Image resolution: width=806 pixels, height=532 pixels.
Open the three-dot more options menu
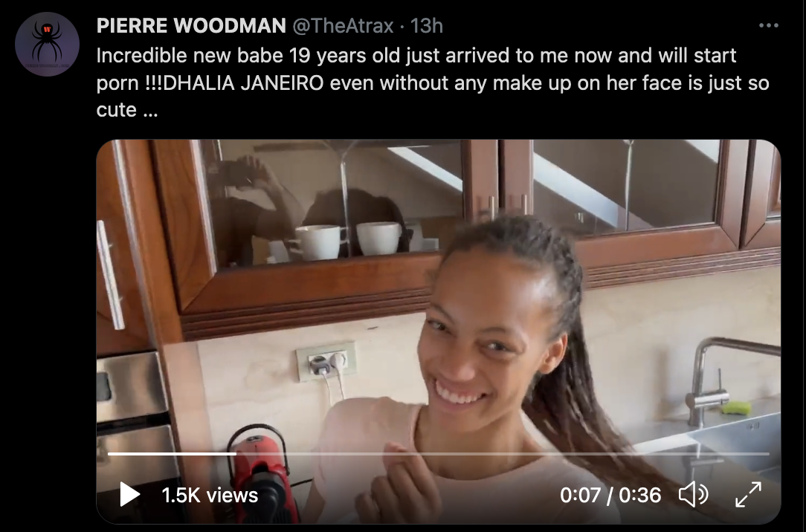769,26
